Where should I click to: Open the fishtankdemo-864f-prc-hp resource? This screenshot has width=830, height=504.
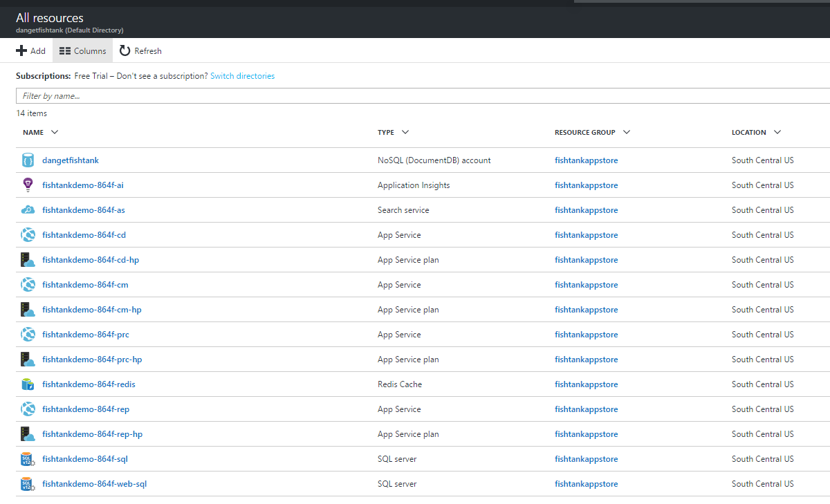[92, 360]
